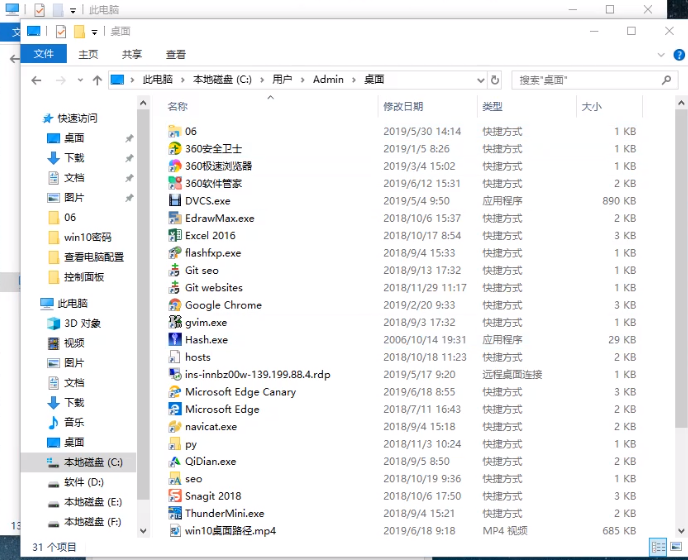Select the ins-innbz00w rdp file icon

point(175,374)
